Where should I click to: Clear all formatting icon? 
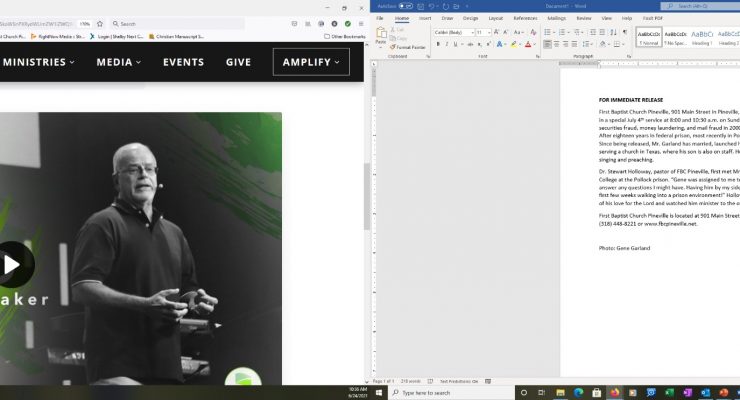pos(533,32)
